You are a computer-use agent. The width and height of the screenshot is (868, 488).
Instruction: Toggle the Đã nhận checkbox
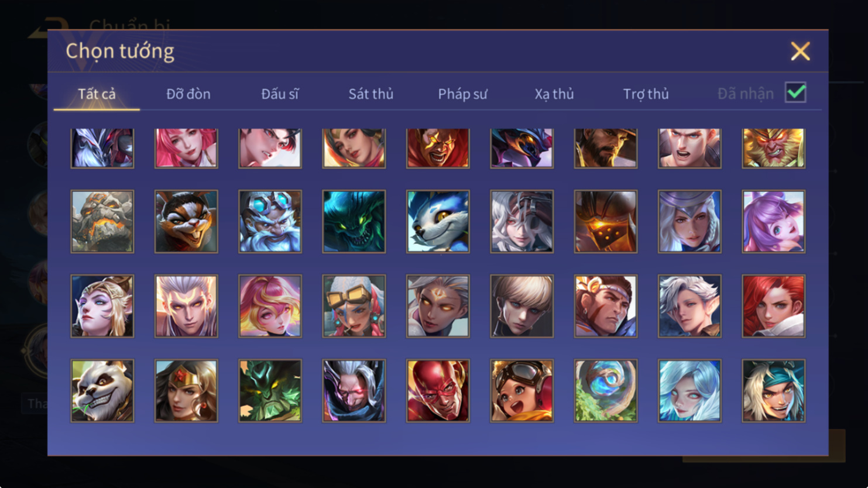click(795, 92)
